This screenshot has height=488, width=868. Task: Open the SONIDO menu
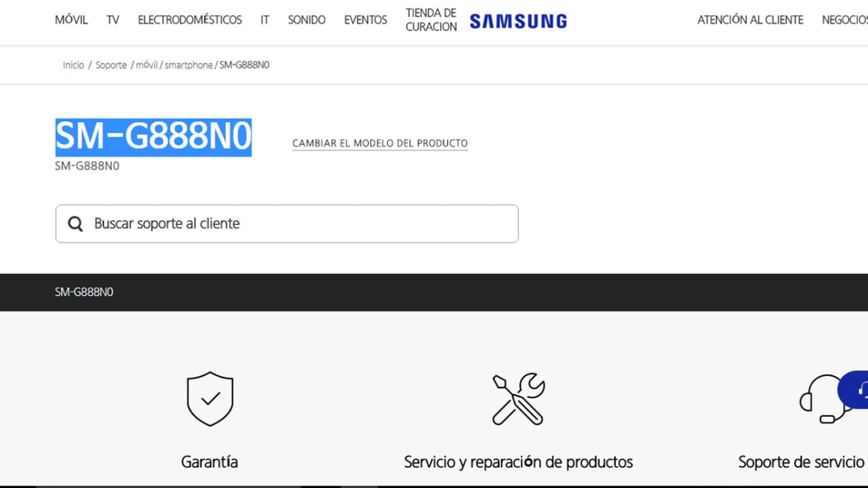tap(307, 20)
